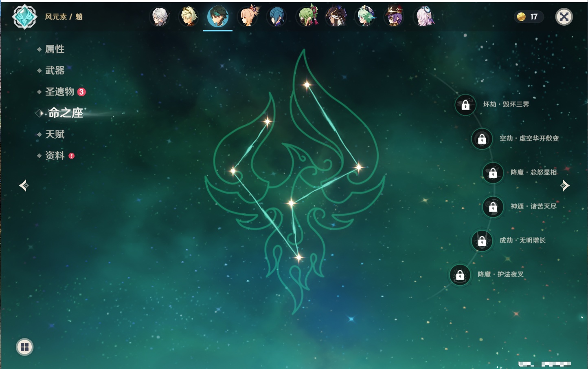The width and height of the screenshot is (588, 369).
Task: Click the Anemo element emblem icon
Action: [24, 17]
